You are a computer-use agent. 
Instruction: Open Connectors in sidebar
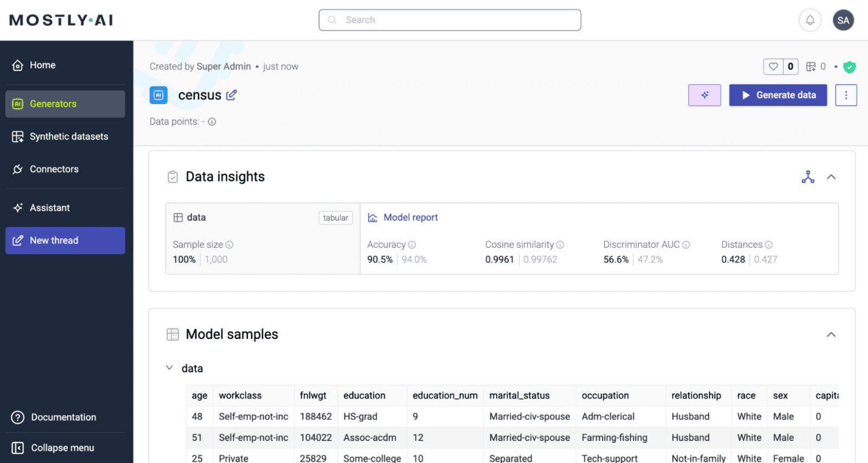(x=65, y=169)
